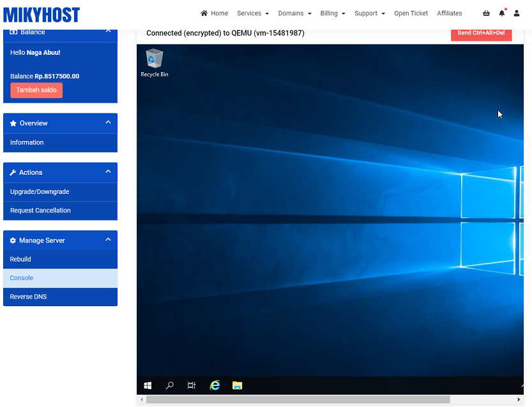Click the Actions wrench icon

[13, 172]
